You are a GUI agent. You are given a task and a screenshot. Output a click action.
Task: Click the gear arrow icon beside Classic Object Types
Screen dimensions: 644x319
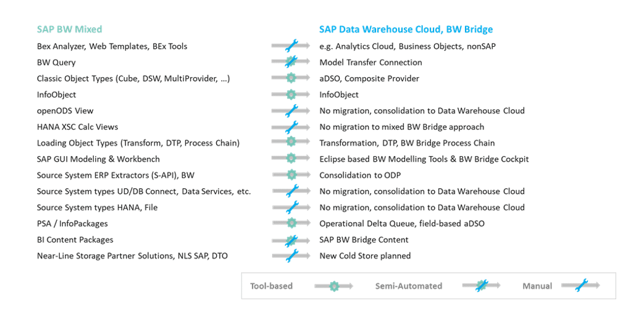(x=291, y=78)
